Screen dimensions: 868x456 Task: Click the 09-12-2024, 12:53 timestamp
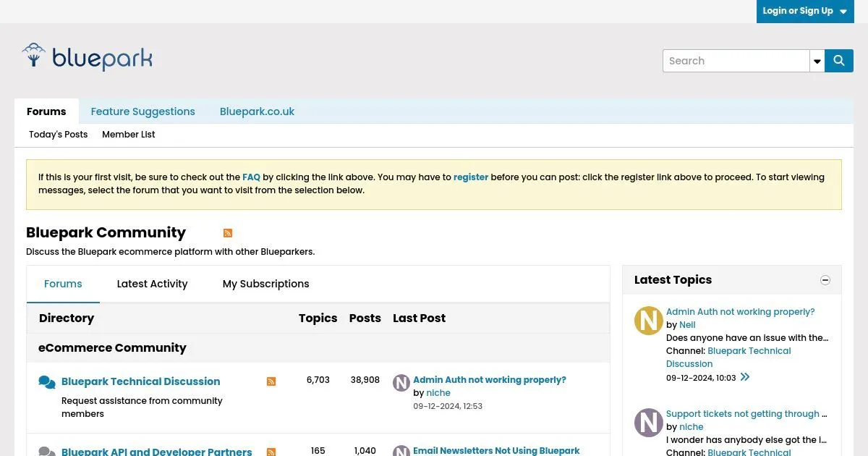[x=448, y=406]
